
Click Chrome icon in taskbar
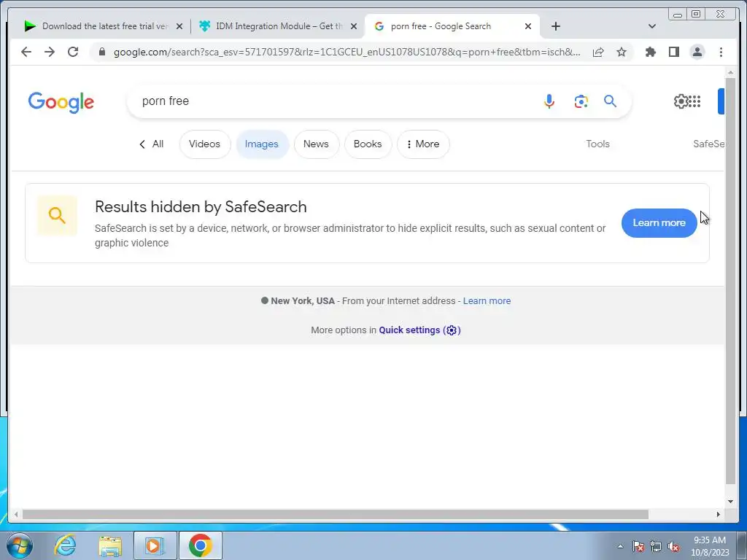tap(200, 545)
